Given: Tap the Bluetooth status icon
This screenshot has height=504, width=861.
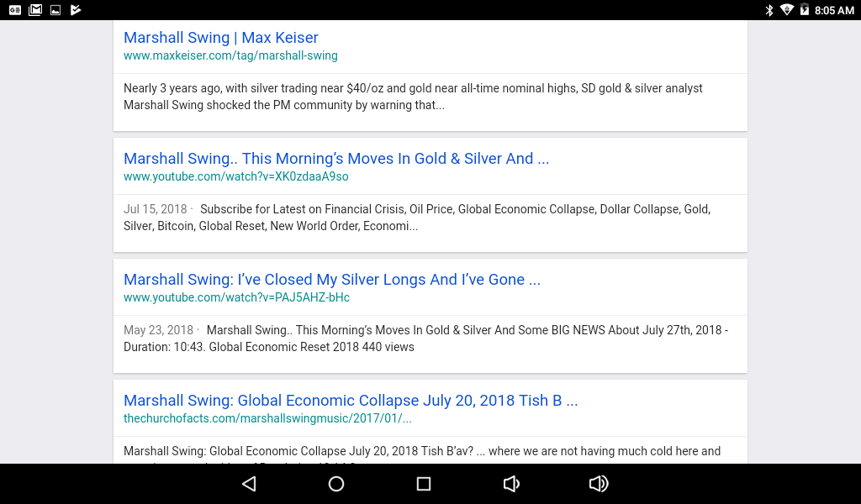Looking at the screenshot, I should [x=769, y=10].
